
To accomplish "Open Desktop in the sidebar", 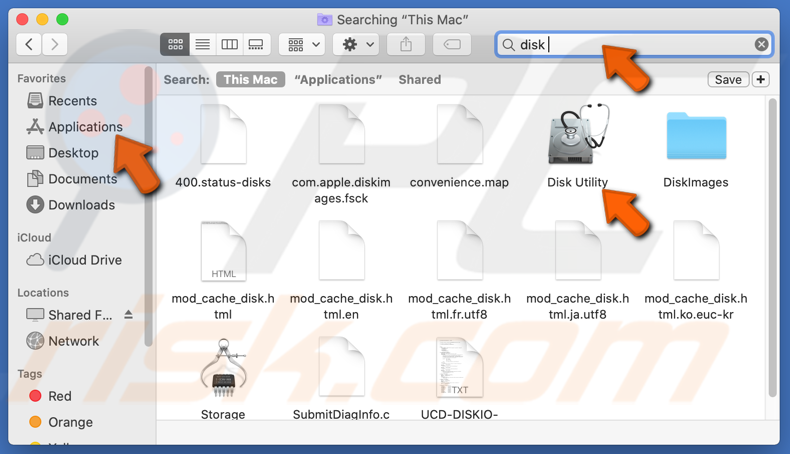I will coord(73,153).
